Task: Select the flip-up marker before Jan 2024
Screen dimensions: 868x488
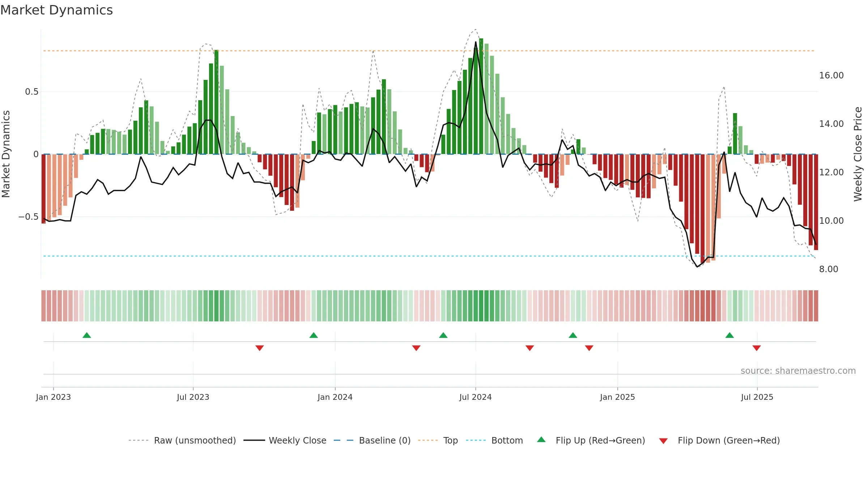Action: (314, 335)
